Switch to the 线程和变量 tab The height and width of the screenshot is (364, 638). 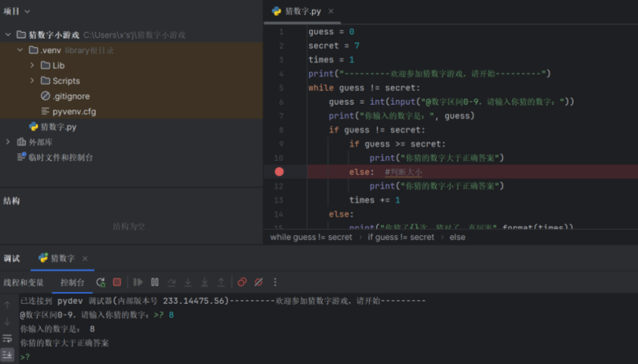tap(24, 283)
